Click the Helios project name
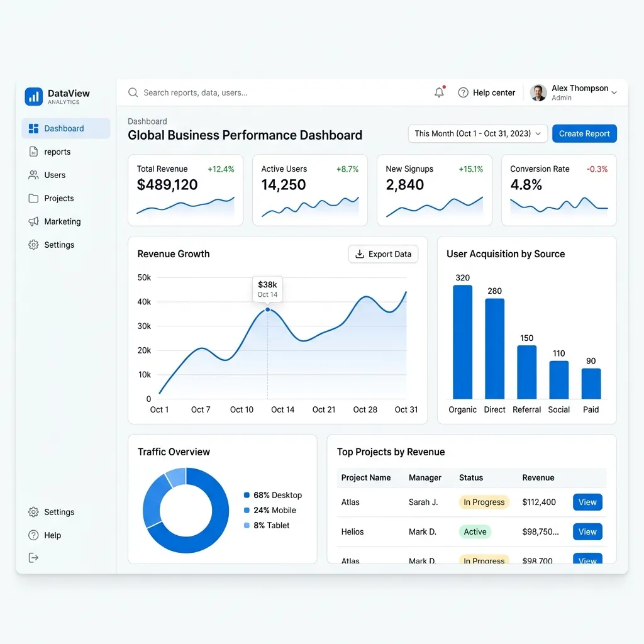Image resolution: width=644 pixels, height=644 pixels. [x=352, y=532]
